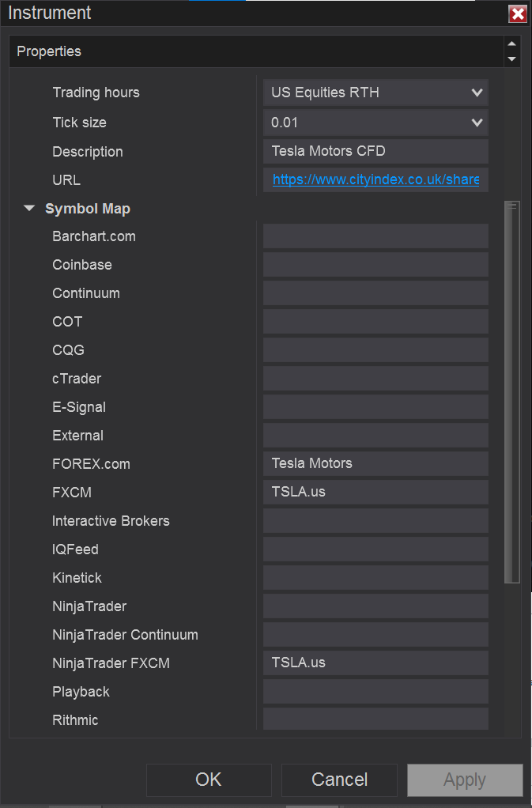Viewport: 532px width, 808px height.
Task: Open the Tick size dropdown
Action: (x=375, y=123)
